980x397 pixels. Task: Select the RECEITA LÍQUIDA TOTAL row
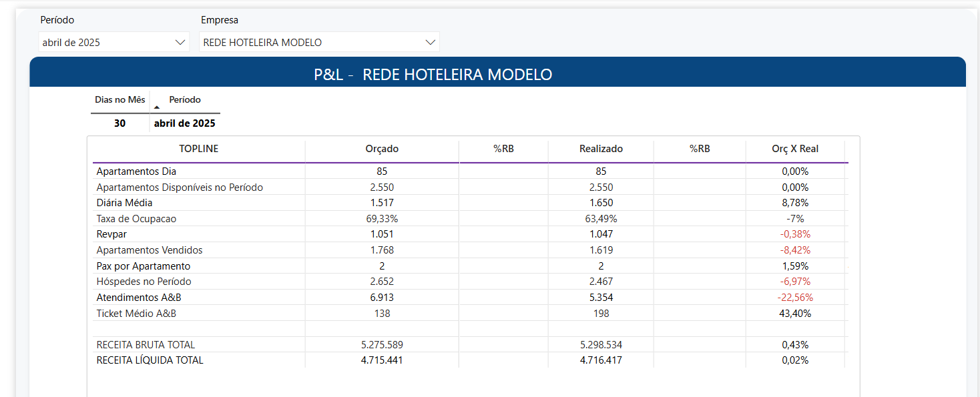pyautogui.click(x=470, y=360)
